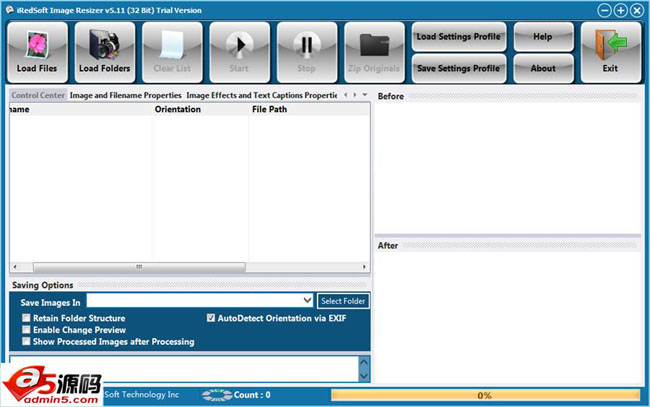This screenshot has width=650, height=407.
Task: Click the spinner icon beside Count
Action: click(x=217, y=395)
